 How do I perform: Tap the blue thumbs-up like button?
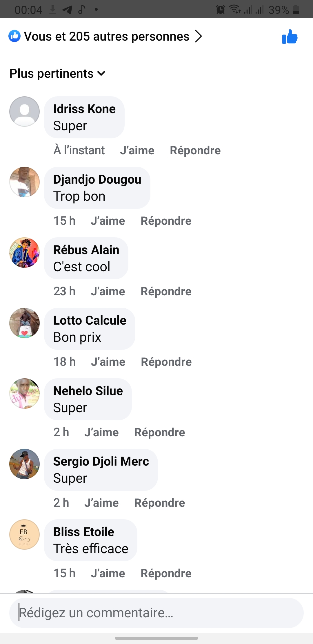coord(290,37)
